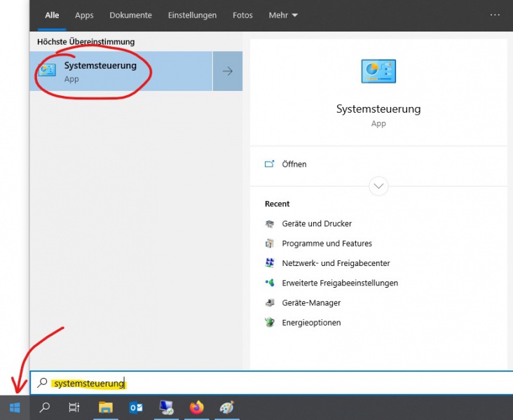Click the Geräte und Drucker icon
Screen dimensions: 513x420
pos(270,224)
